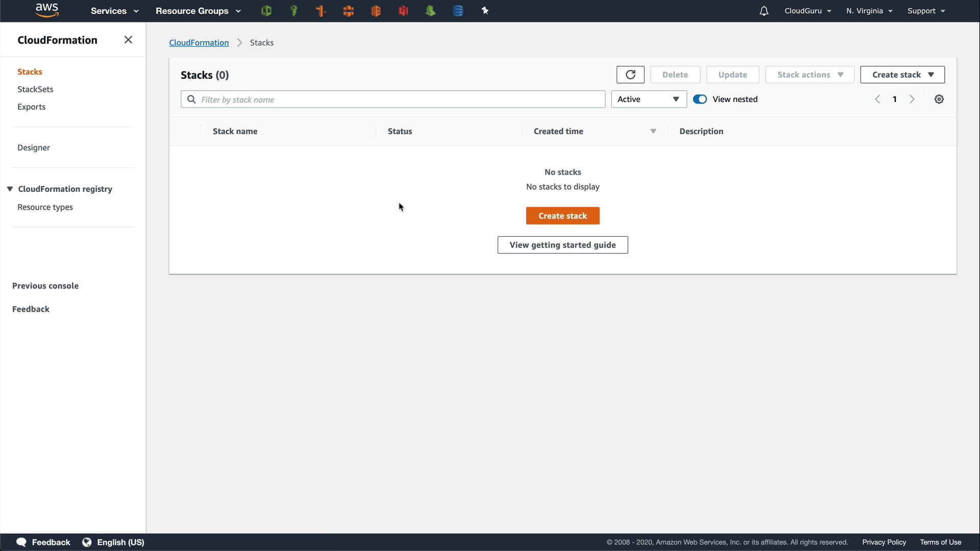
Task: Click the CloudFormation breadcrumb link
Action: click(199, 43)
